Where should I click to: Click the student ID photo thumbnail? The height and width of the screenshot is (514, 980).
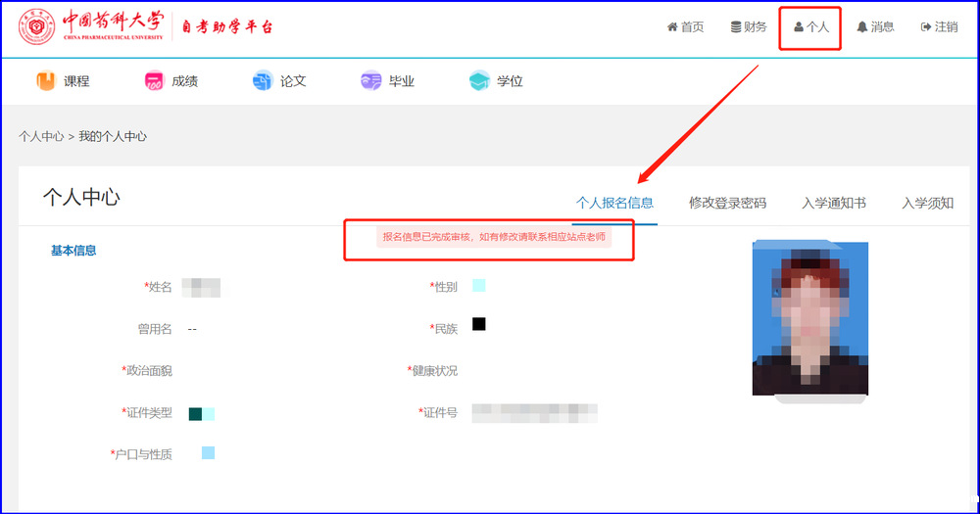pyautogui.click(x=809, y=317)
